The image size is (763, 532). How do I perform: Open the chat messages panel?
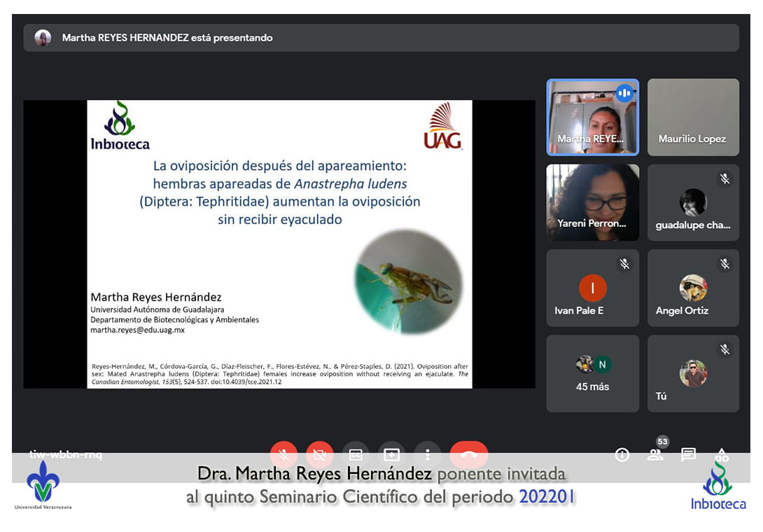688,455
